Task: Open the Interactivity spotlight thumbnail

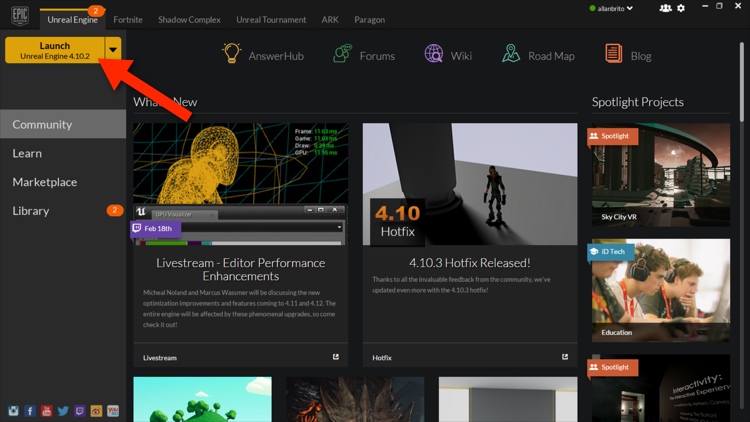Action: (661, 388)
